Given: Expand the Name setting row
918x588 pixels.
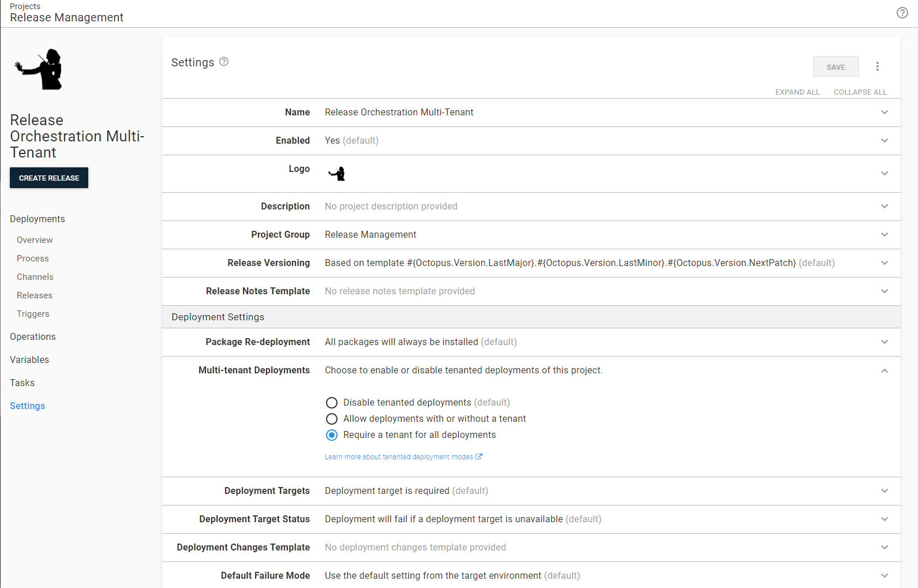Looking at the screenshot, I should pyautogui.click(x=885, y=113).
